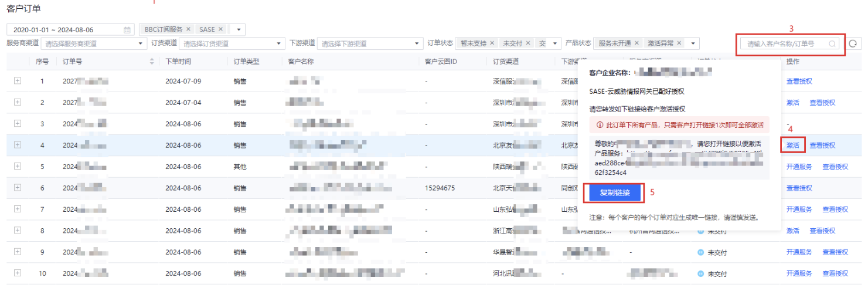
Task: Click 未交付 status in row 9
Action: click(717, 252)
